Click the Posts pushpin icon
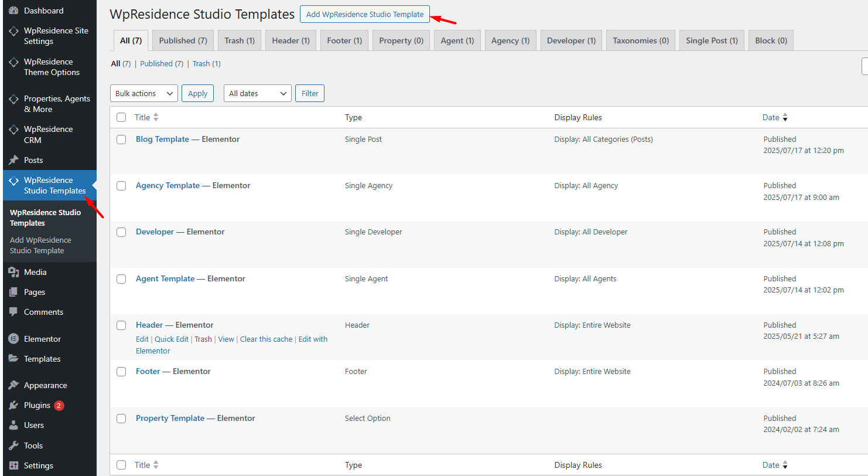 pyautogui.click(x=13, y=160)
